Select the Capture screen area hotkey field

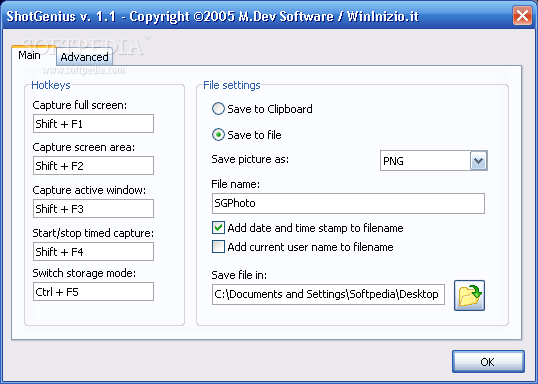[93, 166]
